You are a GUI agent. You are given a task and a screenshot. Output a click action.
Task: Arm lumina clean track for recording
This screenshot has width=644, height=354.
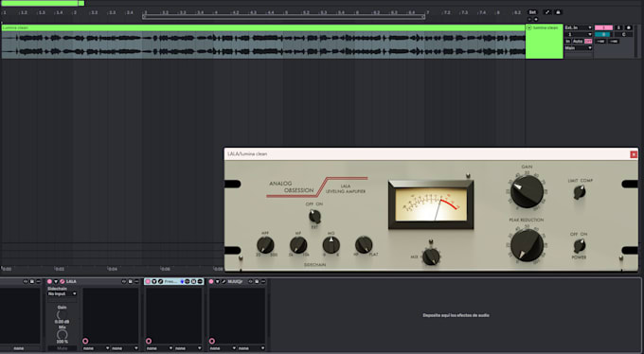pyautogui.click(x=629, y=28)
